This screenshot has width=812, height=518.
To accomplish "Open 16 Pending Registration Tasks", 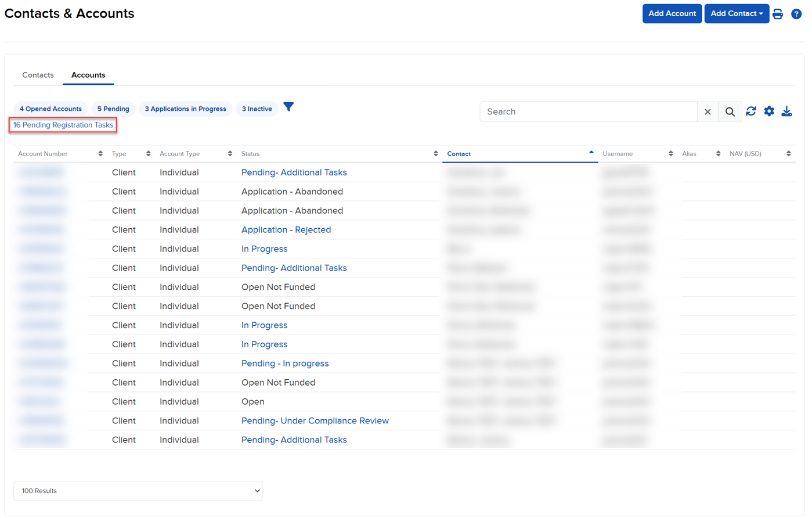I will click(x=63, y=125).
